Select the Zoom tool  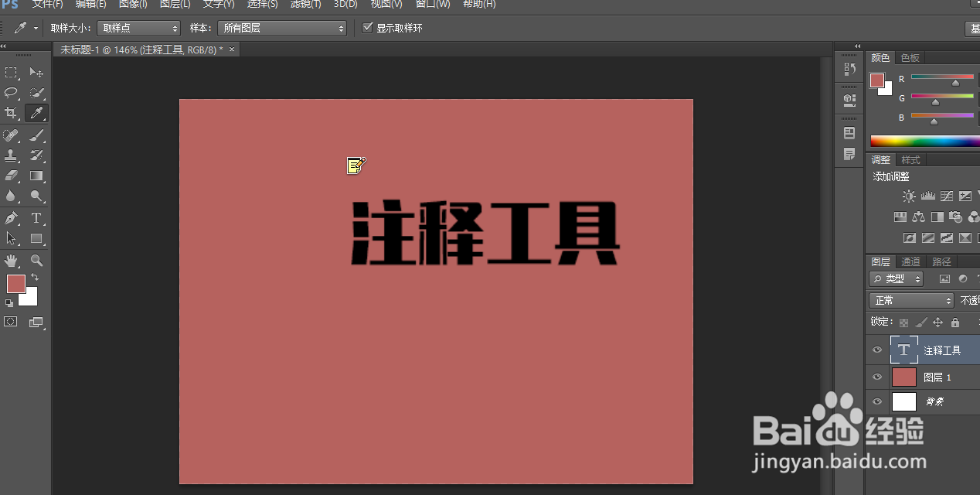pyautogui.click(x=36, y=261)
